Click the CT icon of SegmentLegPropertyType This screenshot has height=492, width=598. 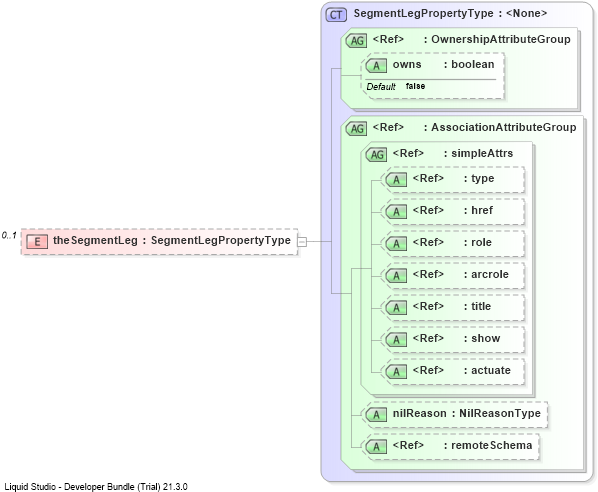[336, 14]
